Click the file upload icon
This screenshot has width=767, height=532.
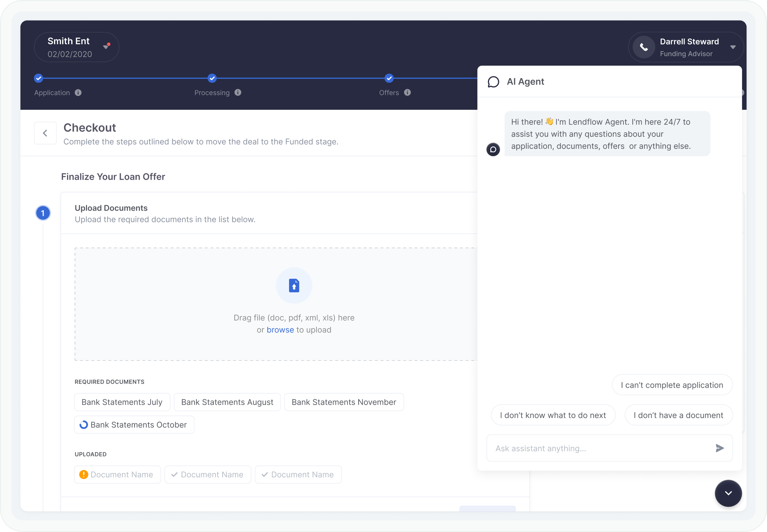[x=294, y=286]
